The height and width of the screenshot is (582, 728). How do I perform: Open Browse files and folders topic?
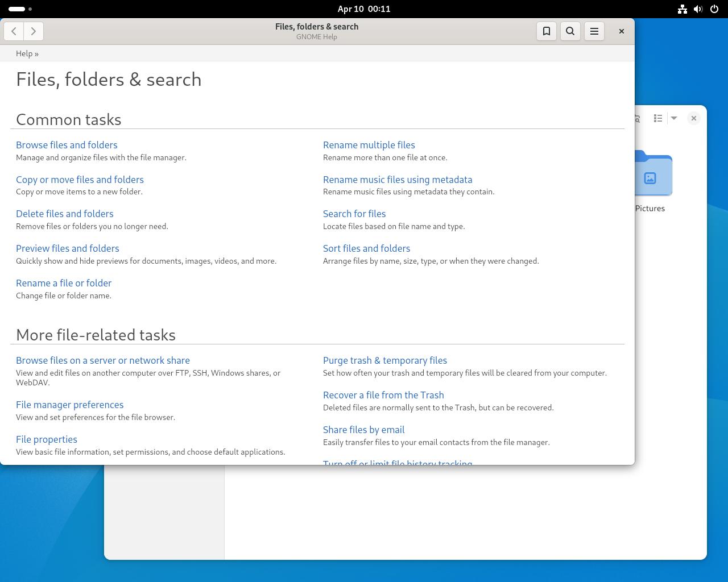(x=67, y=145)
